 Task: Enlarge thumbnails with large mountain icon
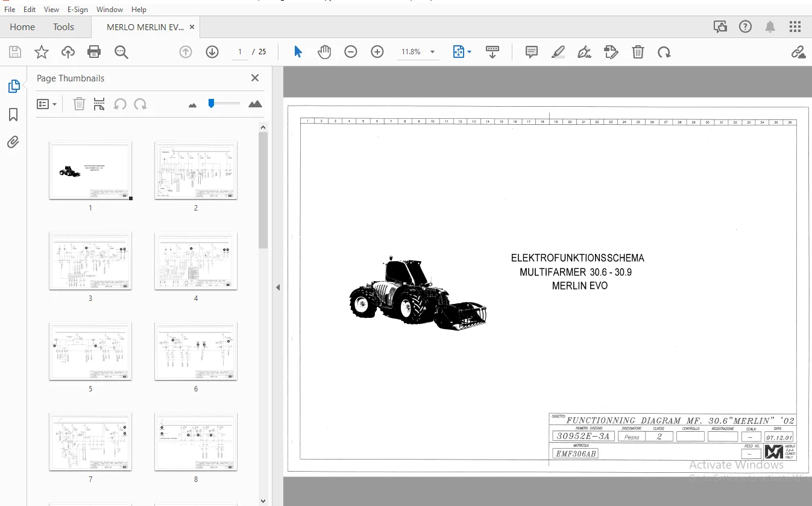255,104
